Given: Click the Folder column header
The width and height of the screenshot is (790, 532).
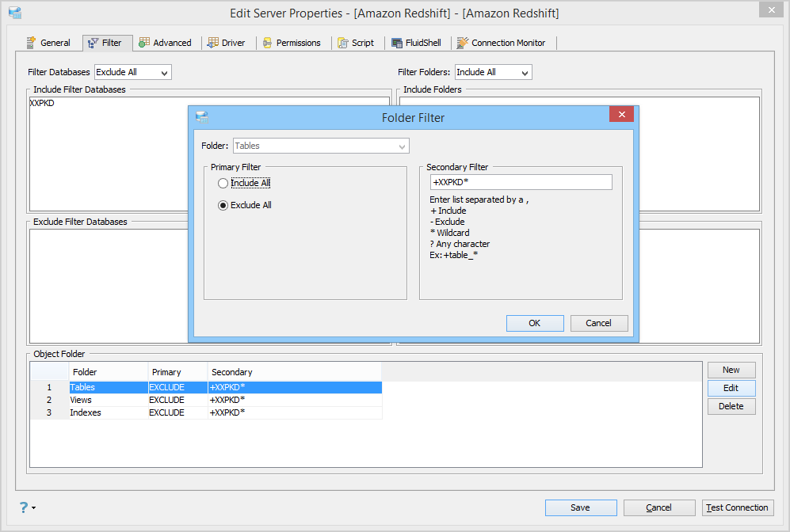Looking at the screenshot, I should click(x=109, y=372).
